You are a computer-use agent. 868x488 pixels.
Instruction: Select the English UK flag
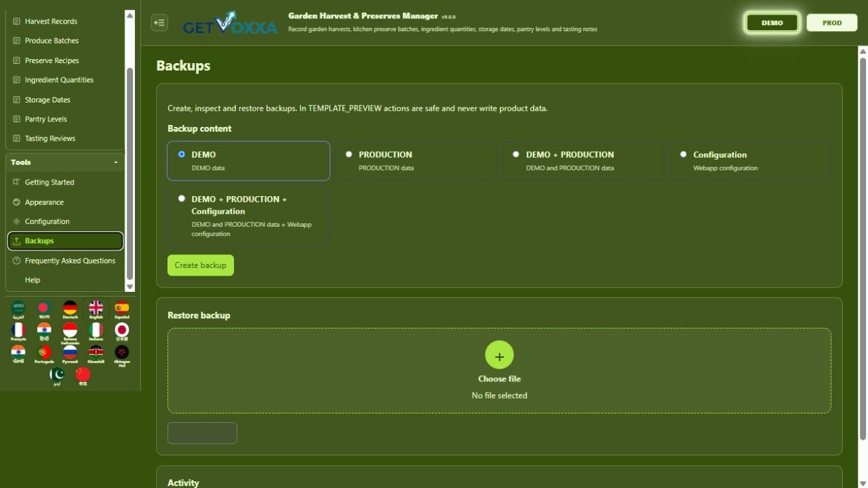[96, 309]
